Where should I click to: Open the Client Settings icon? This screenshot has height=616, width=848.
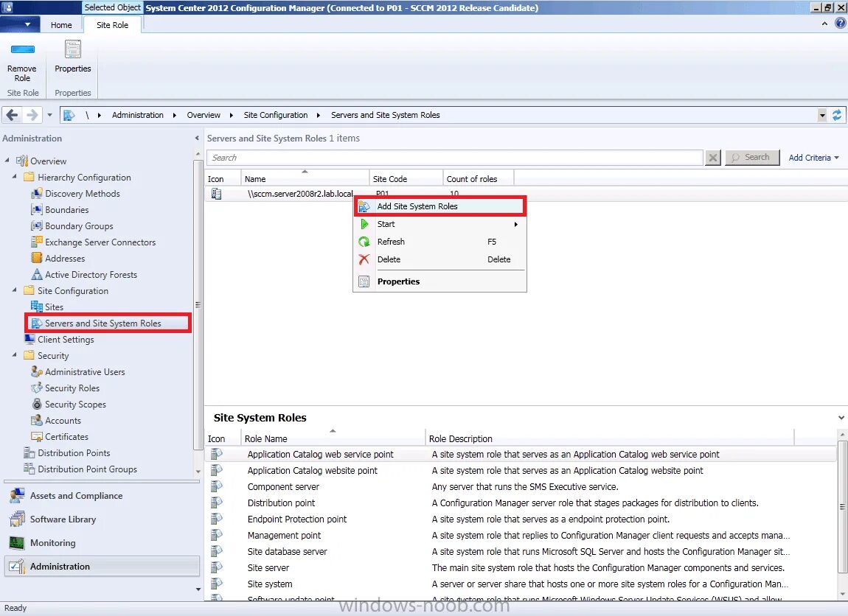[29, 340]
